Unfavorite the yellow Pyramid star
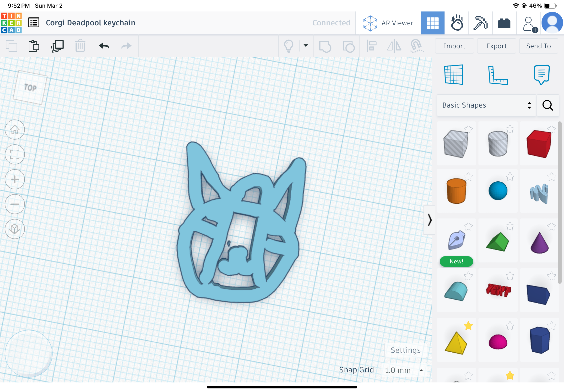 tap(468, 326)
